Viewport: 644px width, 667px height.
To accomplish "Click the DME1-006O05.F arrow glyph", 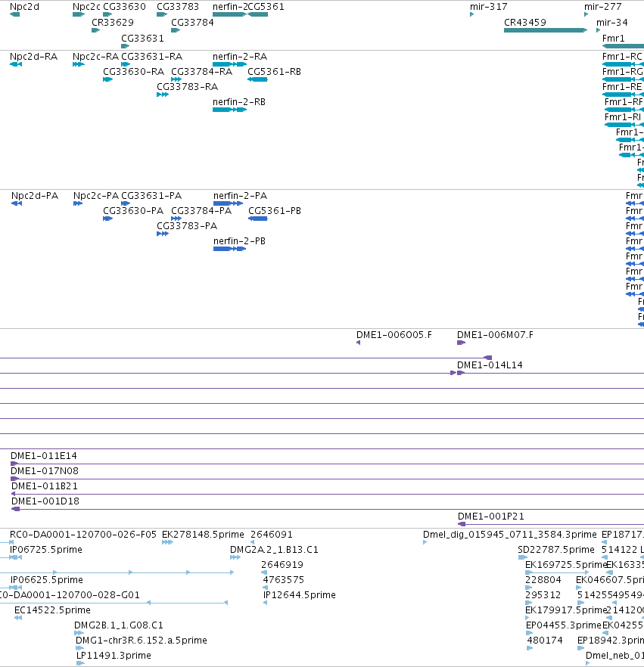I will point(359,343).
